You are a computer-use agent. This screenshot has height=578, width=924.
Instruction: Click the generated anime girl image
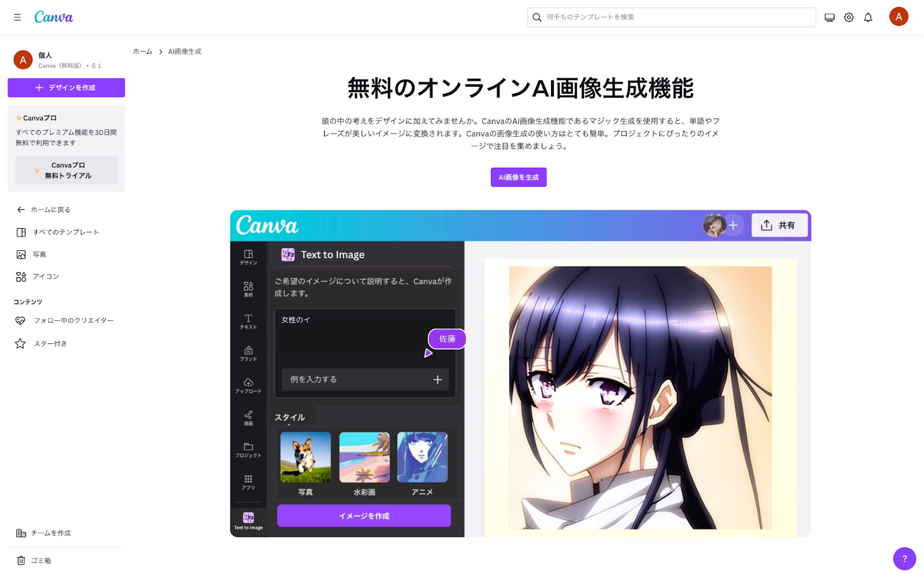(x=640, y=398)
